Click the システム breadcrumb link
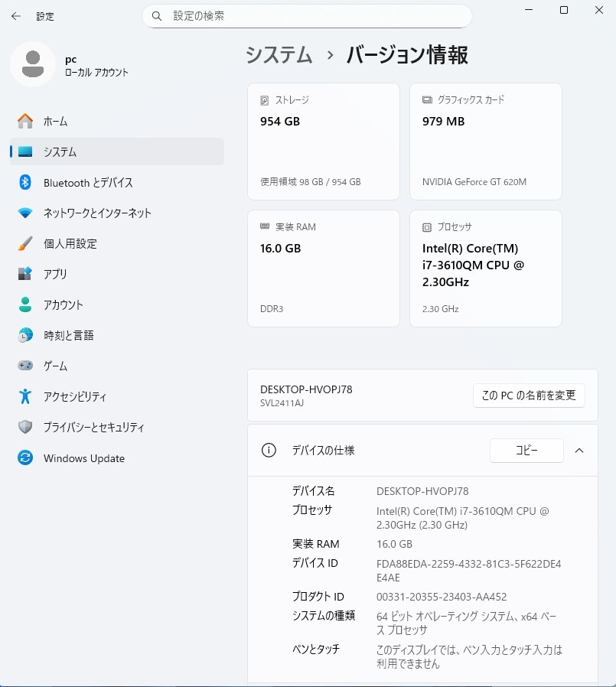Screen dimensions: 616x687 pos(279,55)
